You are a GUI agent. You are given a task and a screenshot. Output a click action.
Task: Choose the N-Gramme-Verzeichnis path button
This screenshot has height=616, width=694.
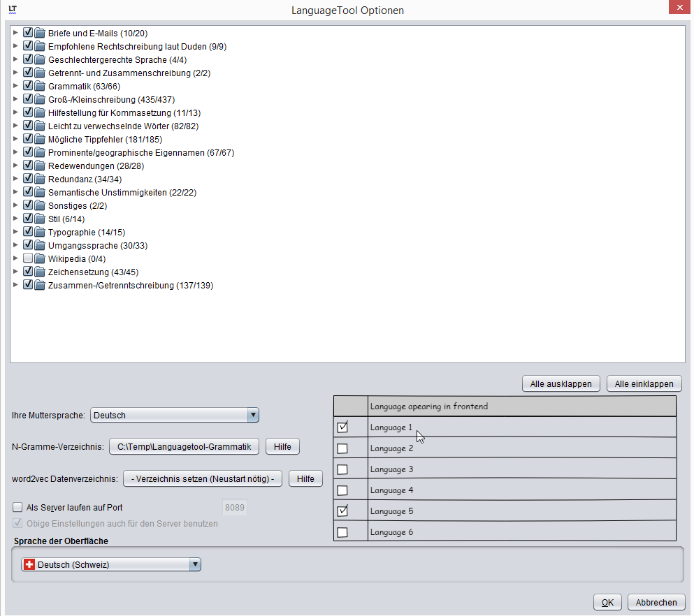pyautogui.click(x=184, y=446)
